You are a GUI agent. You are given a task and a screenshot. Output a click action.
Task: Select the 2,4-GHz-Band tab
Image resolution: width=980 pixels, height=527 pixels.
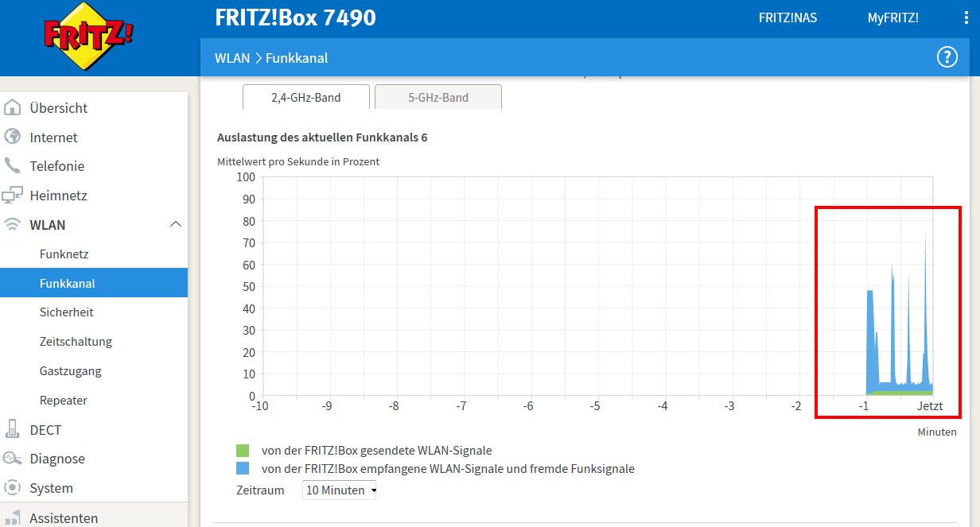[x=306, y=98]
